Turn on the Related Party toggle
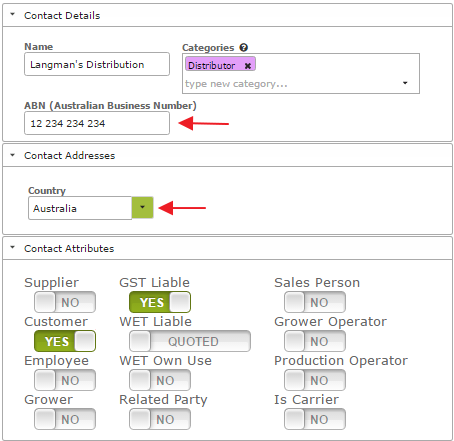 tap(160, 419)
